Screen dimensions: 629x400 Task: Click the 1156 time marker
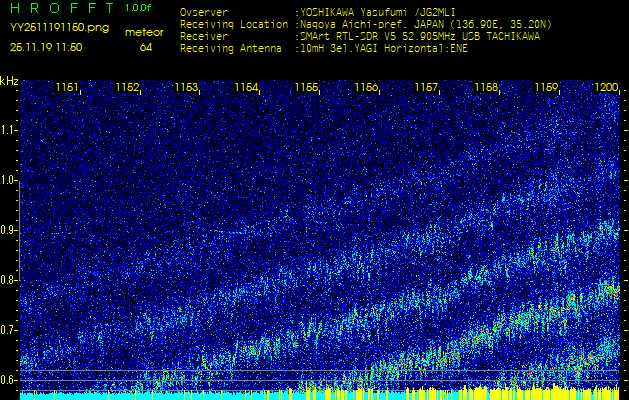click(x=367, y=87)
